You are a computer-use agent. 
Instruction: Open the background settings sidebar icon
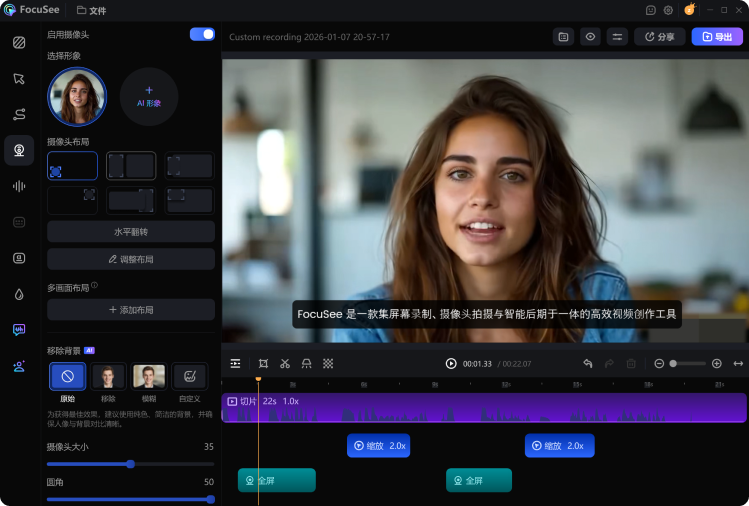(x=19, y=43)
